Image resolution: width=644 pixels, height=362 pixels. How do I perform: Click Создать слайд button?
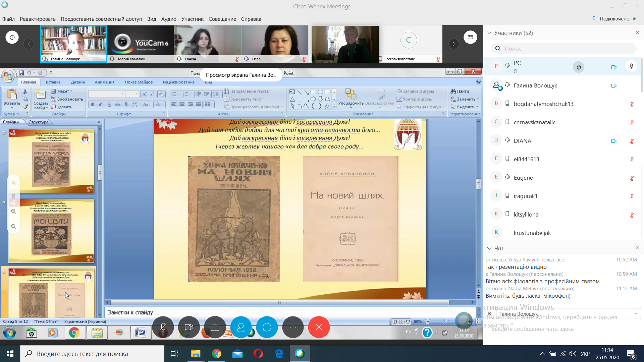41,100
